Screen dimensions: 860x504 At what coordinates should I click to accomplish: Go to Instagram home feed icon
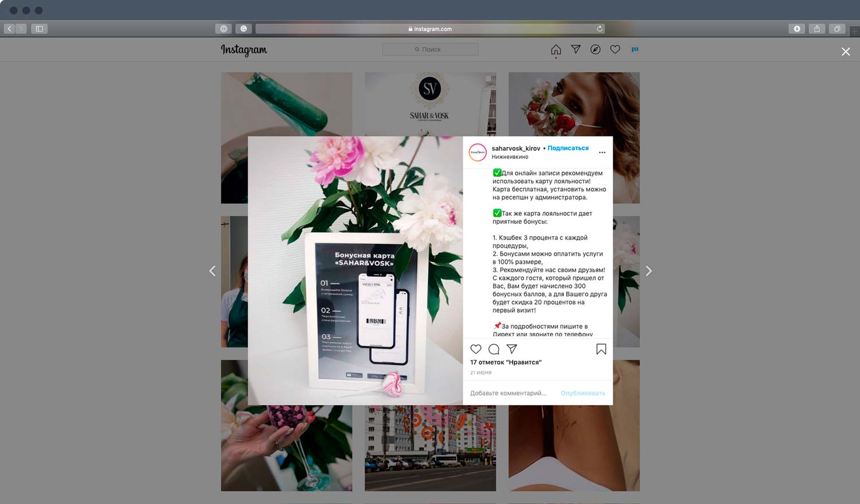pos(556,49)
